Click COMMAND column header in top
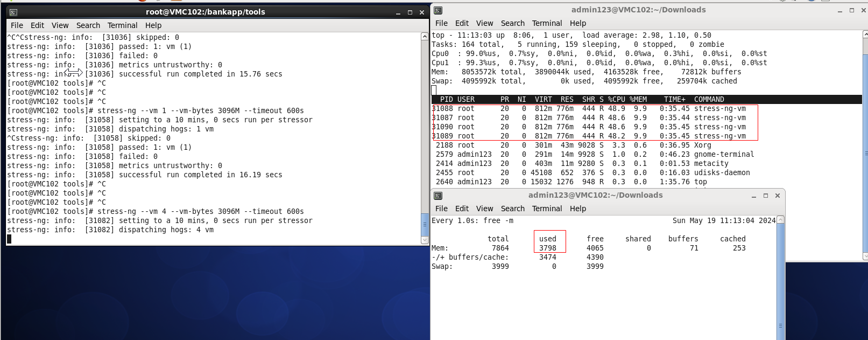The image size is (868, 340). point(709,99)
